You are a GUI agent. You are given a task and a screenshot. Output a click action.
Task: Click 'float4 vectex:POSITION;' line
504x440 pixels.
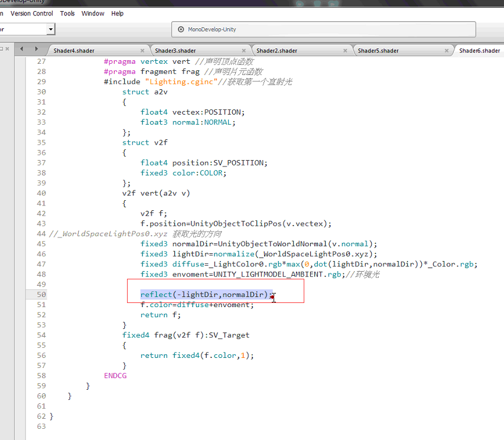tap(193, 112)
